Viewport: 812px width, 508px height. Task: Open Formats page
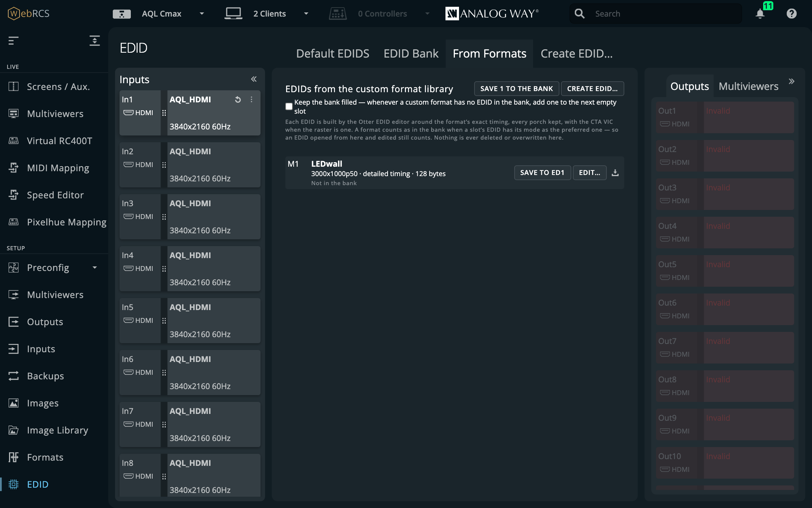[54, 457]
